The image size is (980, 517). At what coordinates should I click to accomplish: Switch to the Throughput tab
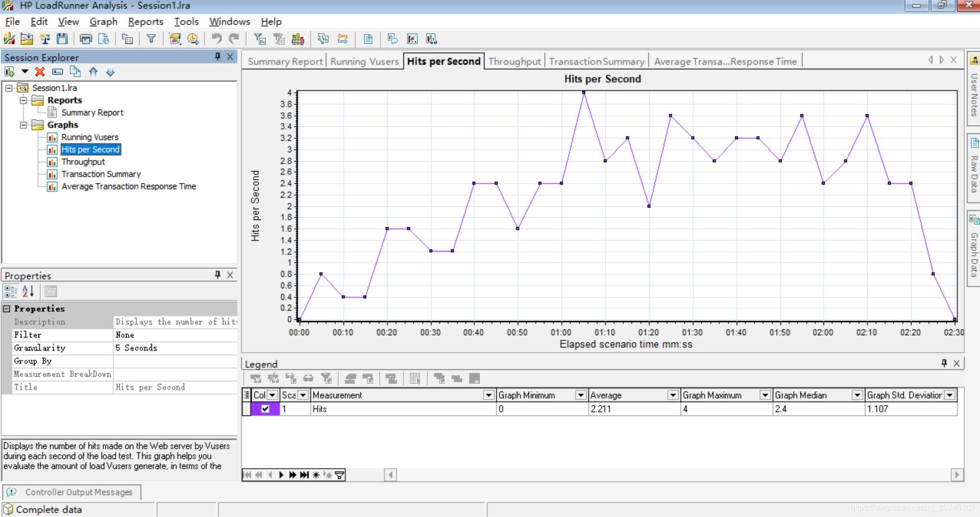click(x=514, y=61)
